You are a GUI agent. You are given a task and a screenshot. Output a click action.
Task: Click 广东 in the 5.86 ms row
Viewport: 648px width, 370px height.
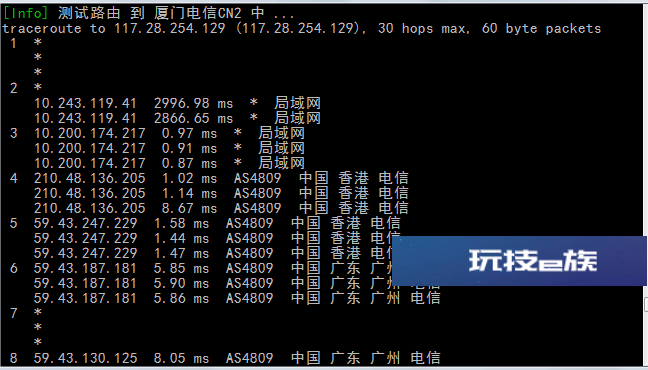pos(345,298)
